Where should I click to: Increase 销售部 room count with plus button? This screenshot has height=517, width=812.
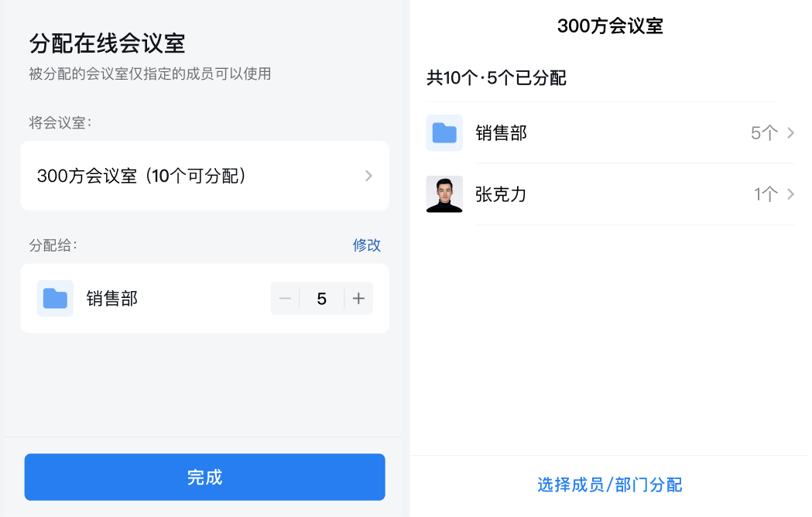tap(358, 299)
